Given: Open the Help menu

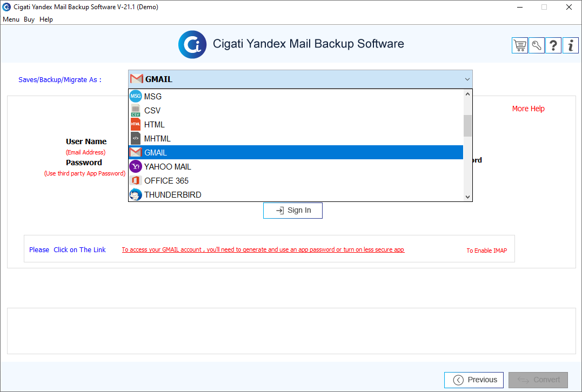Looking at the screenshot, I should [x=46, y=19].
